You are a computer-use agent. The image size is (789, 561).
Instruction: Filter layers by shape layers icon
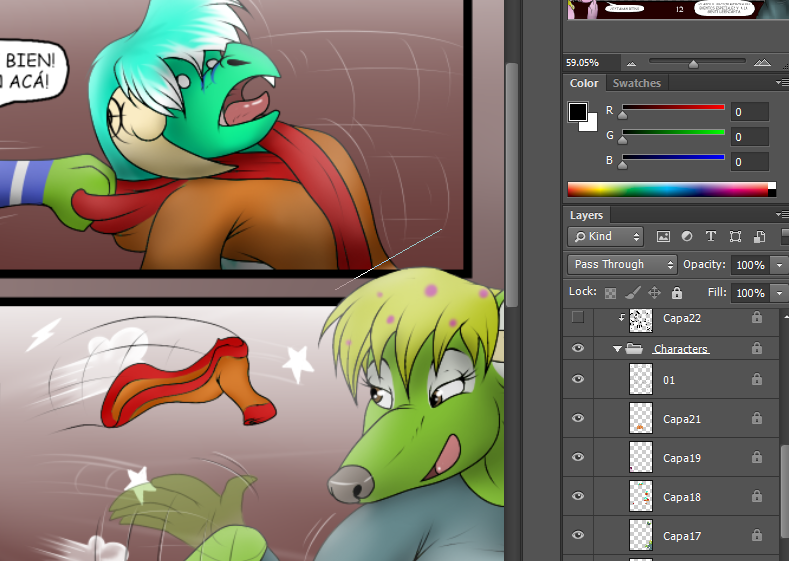(735, 236)
